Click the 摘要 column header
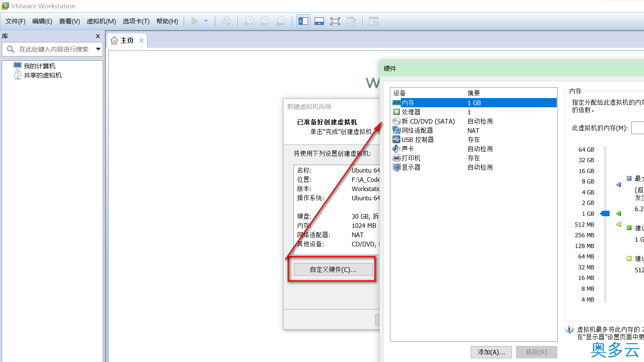This screenshot has width=644, height=362. [x=511, y=93]
